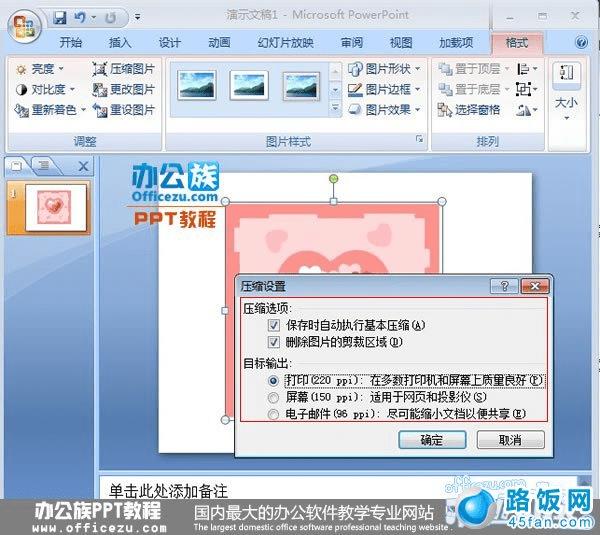Screen dimensions: 600x535
Task: Go to the 设计 tab
Action: [170, 42]
